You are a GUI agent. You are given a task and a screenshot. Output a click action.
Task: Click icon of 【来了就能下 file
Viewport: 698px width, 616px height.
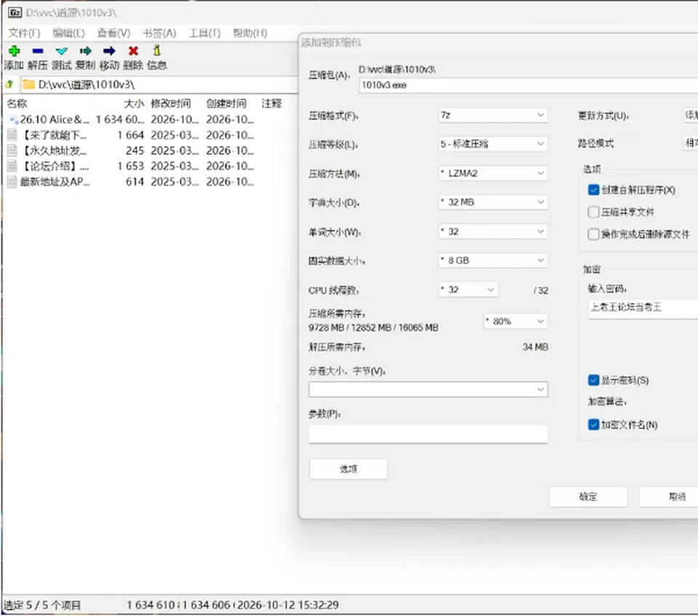(x=12, y=135)
